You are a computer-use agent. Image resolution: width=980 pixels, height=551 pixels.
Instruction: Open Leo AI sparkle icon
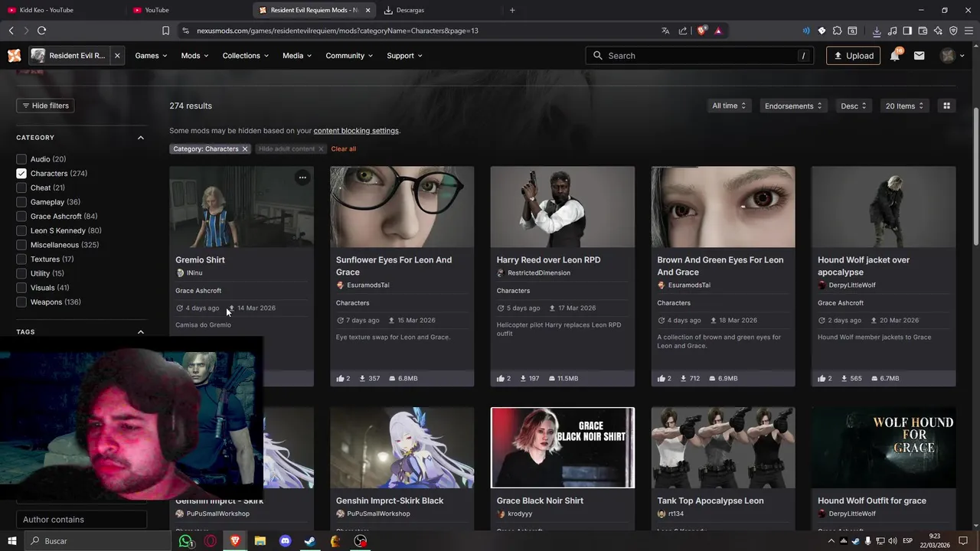938,31
